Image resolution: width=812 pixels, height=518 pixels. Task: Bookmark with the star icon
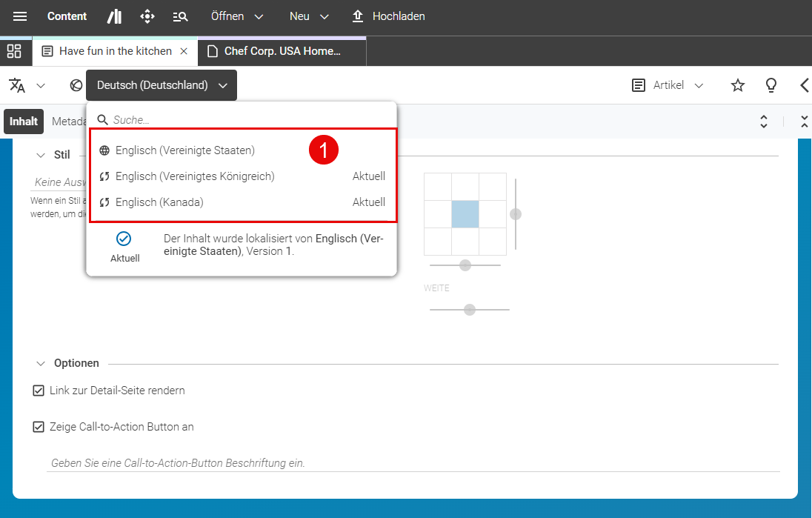pyautogui.click(x=737, y=85)
